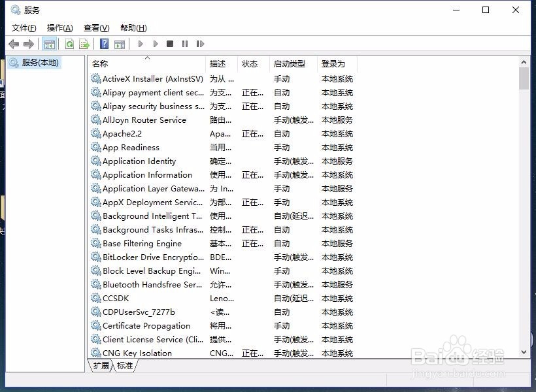This screenshot has height=392, width=536.
Task: Click the vertical scrollbar down arrow
Action: tap(524, 353)
